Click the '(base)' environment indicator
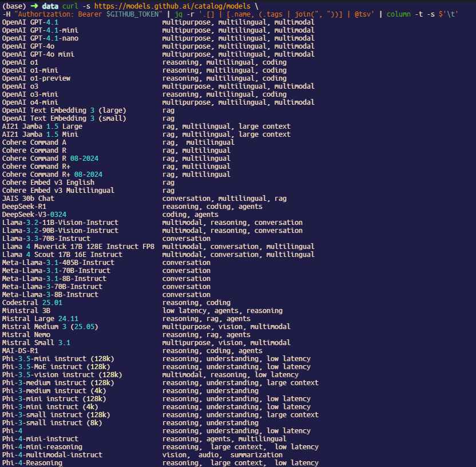Viewport: 476px width, 467px height. [14, 6]
